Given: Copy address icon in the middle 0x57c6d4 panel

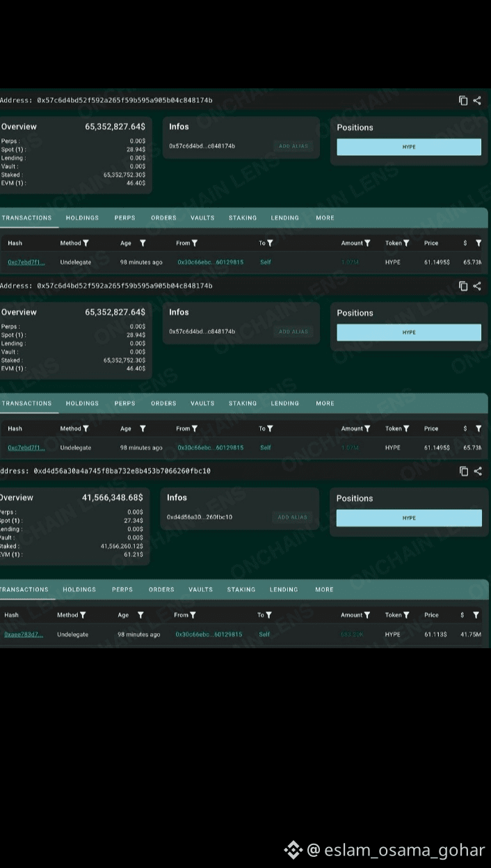Looking at the screenshot, I should (x=463, y=286).
